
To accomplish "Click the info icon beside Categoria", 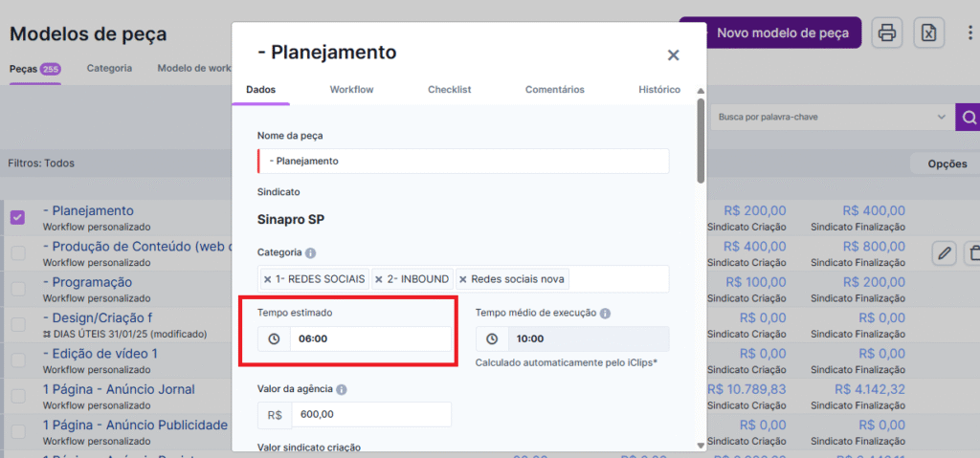I will 310,253.
